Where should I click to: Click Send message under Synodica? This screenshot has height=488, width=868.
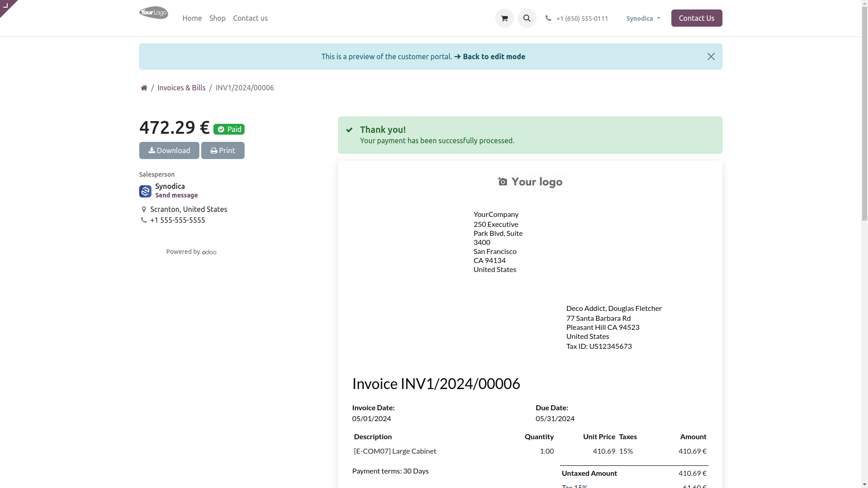coord(176,195)
